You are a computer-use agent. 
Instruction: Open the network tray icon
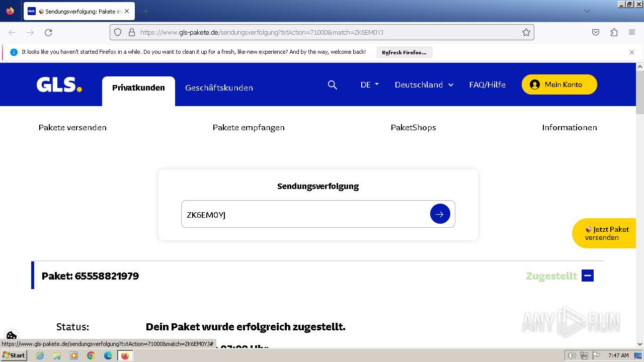coord(584,355)
